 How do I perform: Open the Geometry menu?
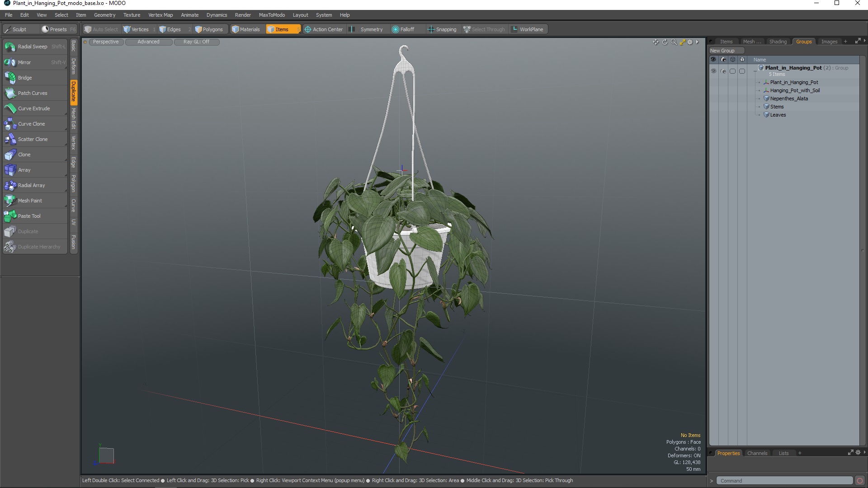point(104,15)
